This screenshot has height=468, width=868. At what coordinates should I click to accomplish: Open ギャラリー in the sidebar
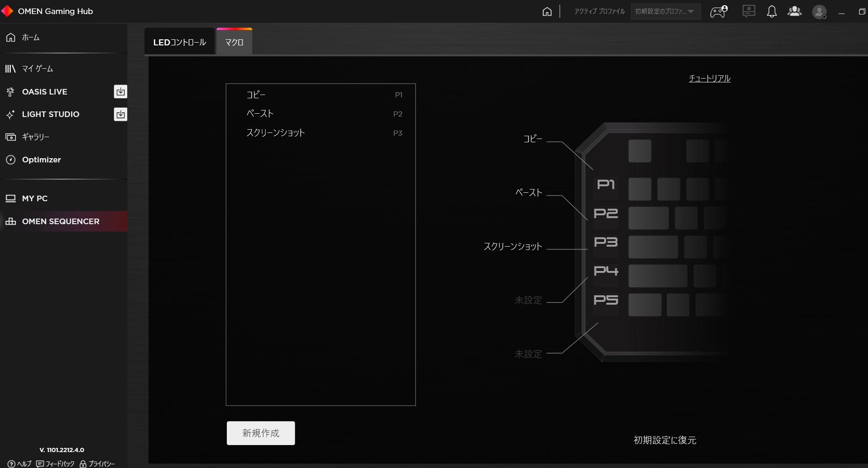click(x=64, y=137)
